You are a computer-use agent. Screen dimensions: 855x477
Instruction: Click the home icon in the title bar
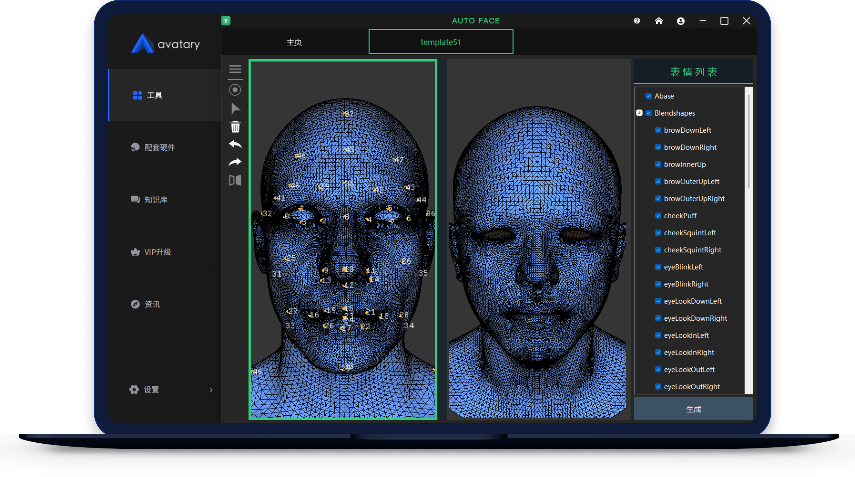(659, 21)
